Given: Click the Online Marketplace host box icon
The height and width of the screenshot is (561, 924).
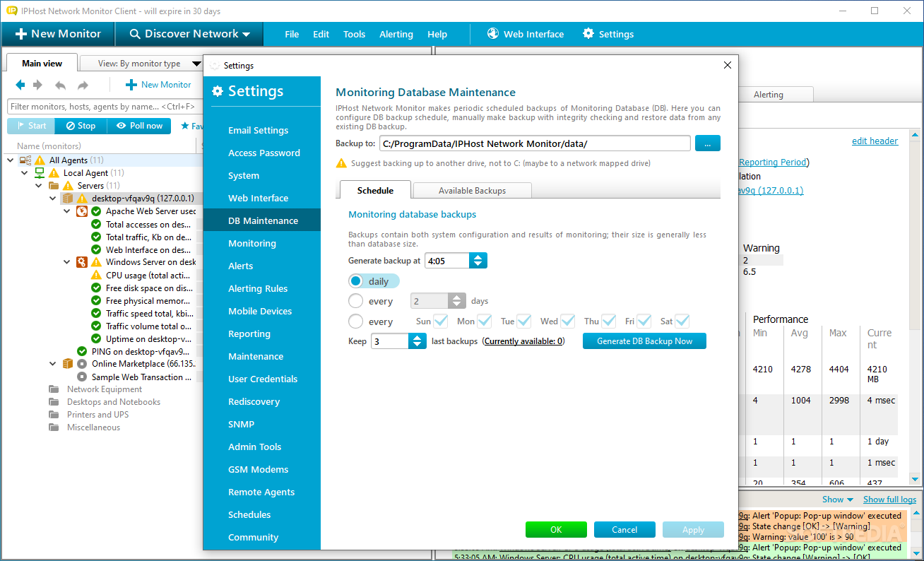Looking at the screenshot, I should [x=68, y=364].
